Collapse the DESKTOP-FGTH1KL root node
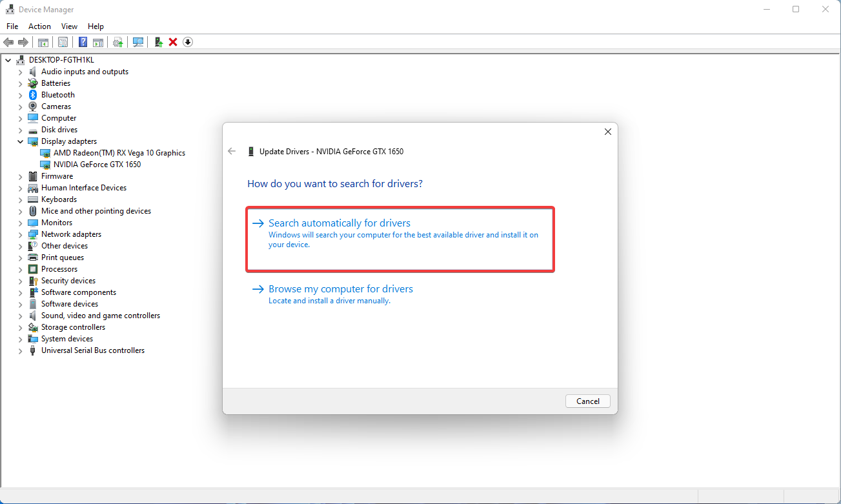 [8, 60]
